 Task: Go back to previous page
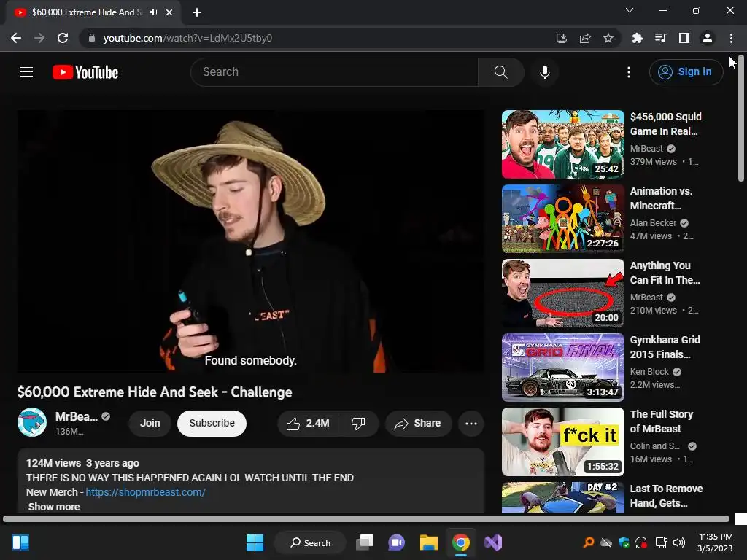(x=16, y=38)
